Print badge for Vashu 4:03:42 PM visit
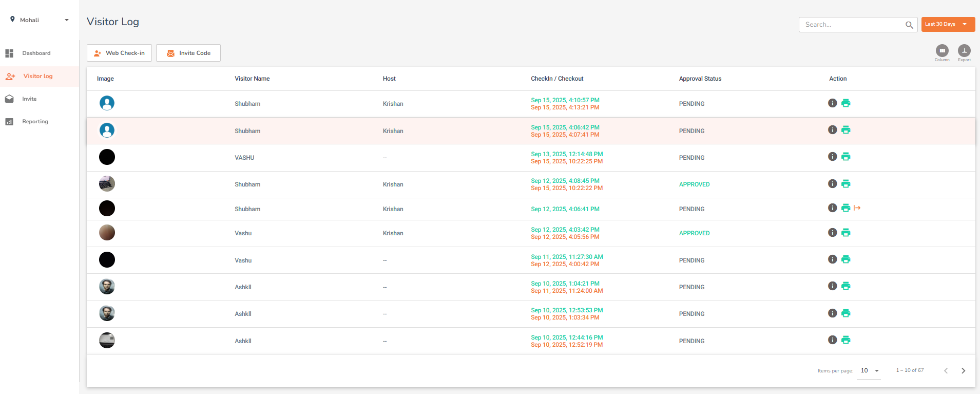 point(846,233)
